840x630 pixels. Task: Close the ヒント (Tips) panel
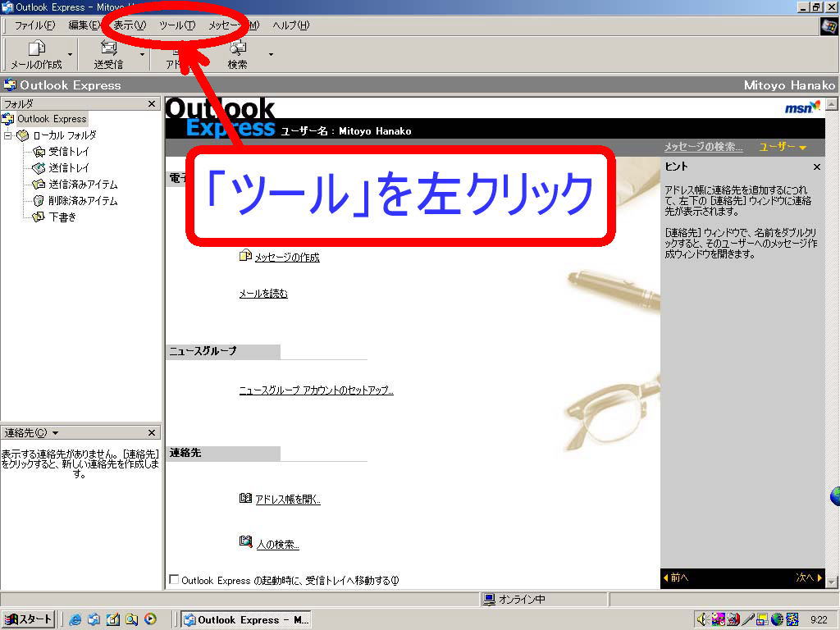[816, 167]
